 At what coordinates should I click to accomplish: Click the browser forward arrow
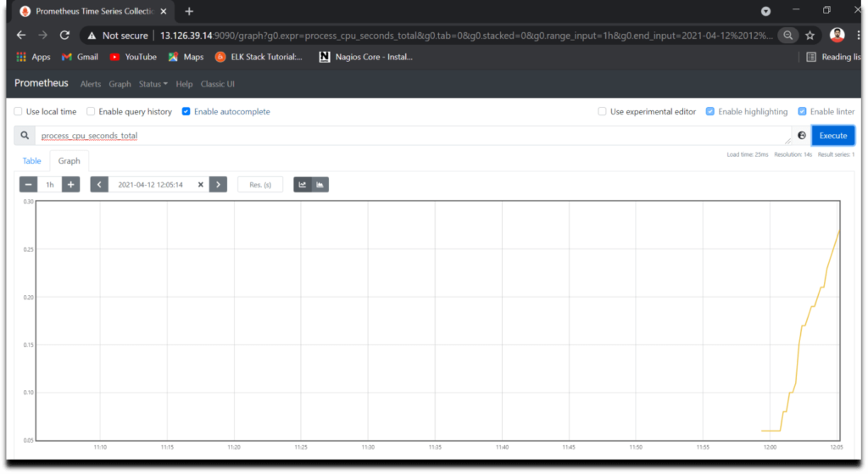click(43, 36)
